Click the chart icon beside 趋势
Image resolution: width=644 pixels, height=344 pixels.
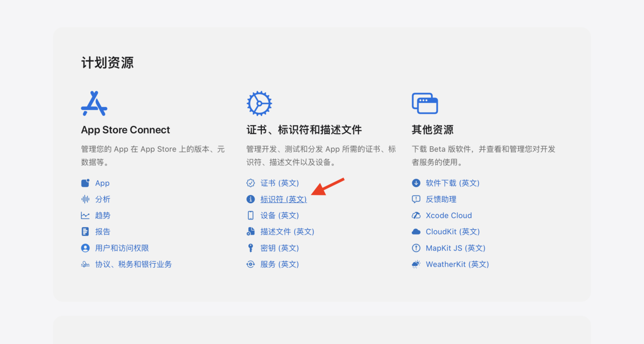point(85,215)
